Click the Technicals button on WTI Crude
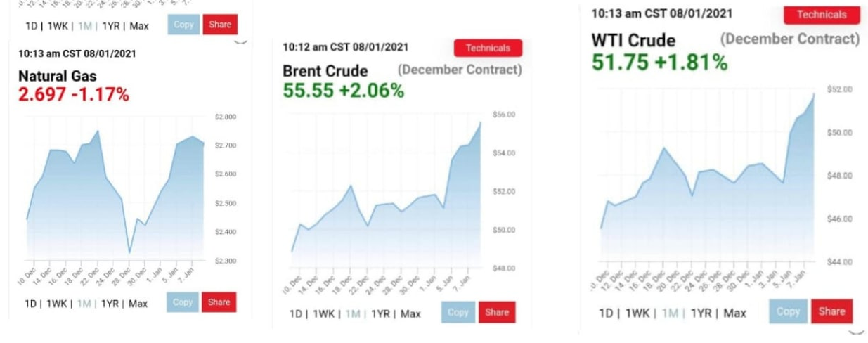 pyautogui.click(x=822, y=14)
